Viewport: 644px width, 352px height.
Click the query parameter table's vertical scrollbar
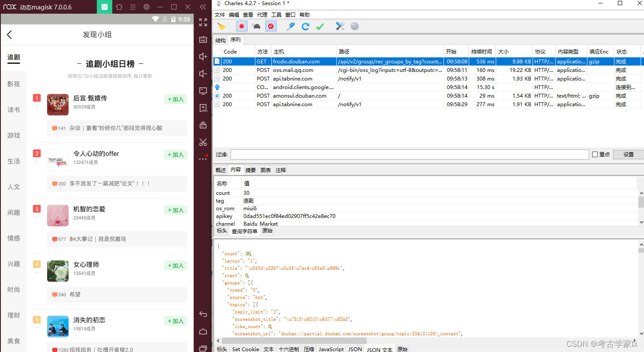(x=641, y=202)
